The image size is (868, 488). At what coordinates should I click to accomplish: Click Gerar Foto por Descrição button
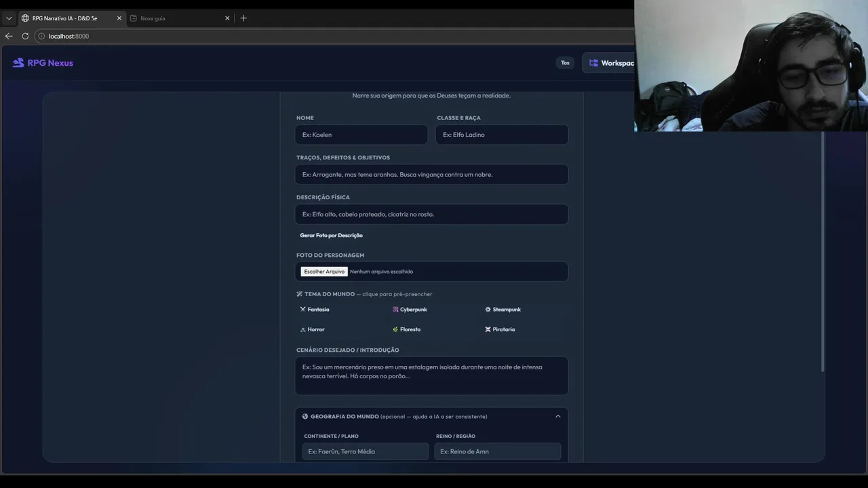332,235
